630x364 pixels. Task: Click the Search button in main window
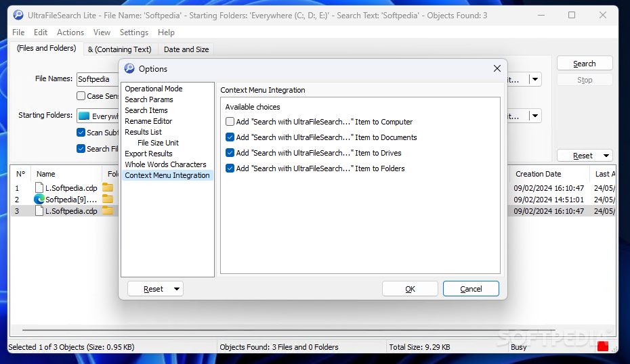point(585,64)
